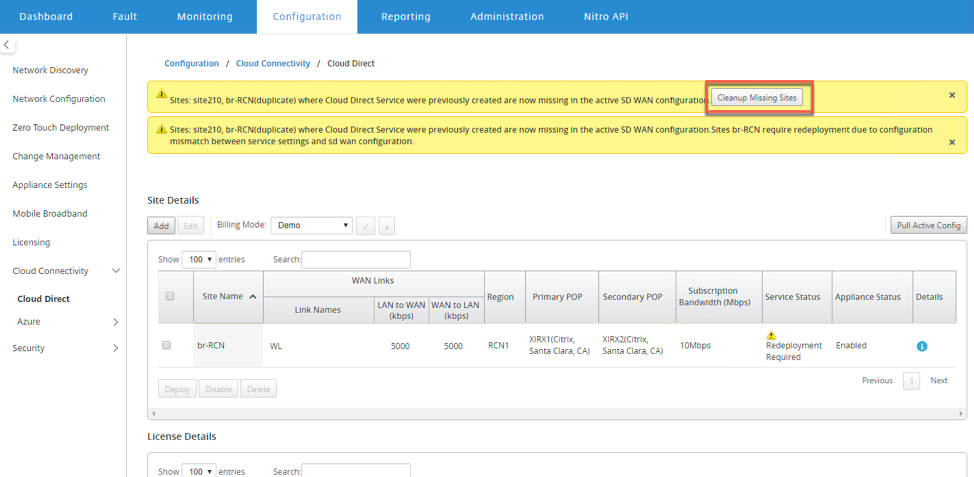Image resolution: width=974 pixels, height=477 pixels.
Task: Go to the Reporting tab
Action: 408,17
